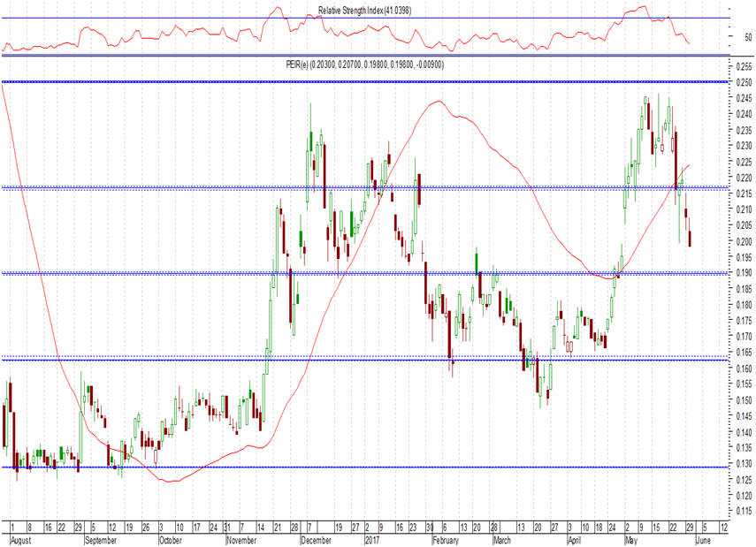Click the rightmost red candlestick
Viewport: 756px width, 547px height.
[690, 239]
